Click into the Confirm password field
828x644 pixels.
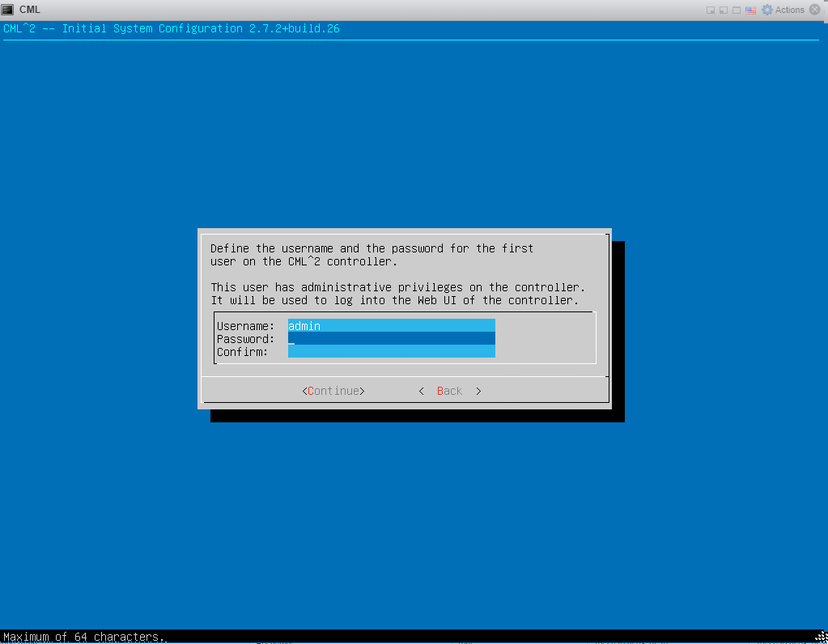(391, 352)
